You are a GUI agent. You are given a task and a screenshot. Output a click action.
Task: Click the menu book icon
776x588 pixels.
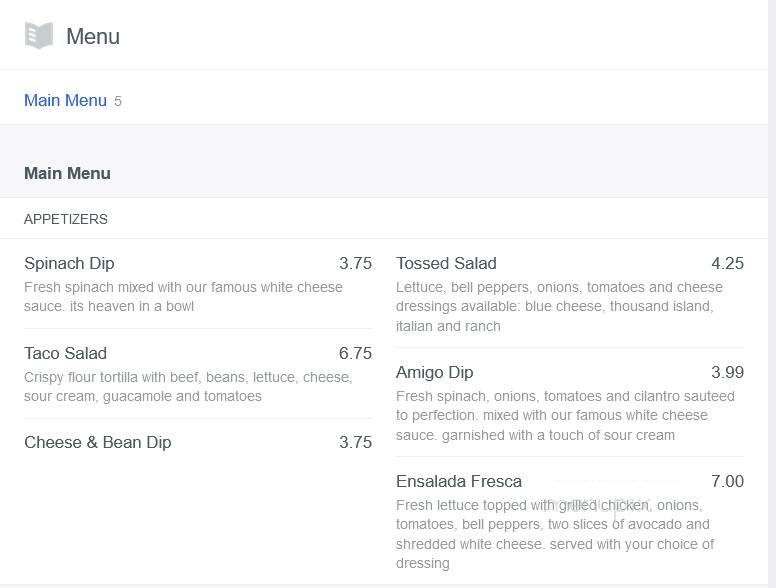39,36
